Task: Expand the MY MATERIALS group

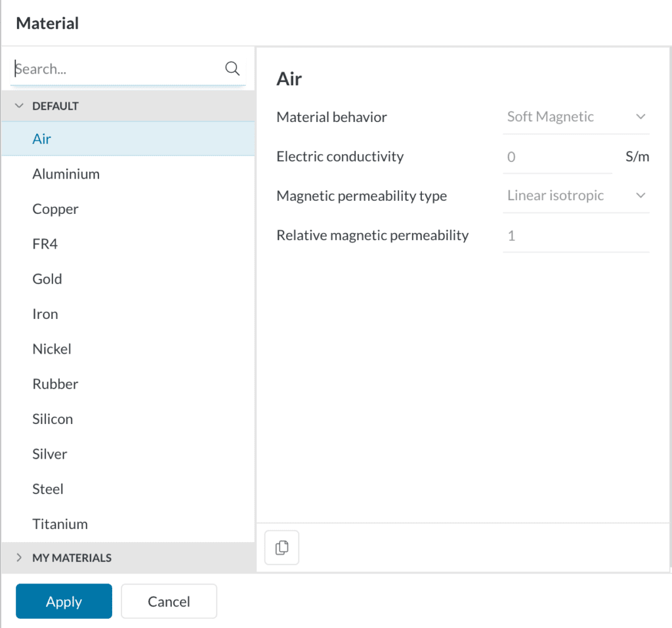Action: coord(19,558)
